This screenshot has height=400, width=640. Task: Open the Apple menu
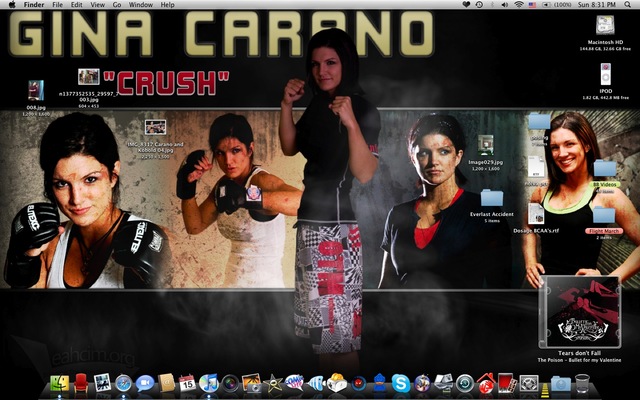click(12, 4)
